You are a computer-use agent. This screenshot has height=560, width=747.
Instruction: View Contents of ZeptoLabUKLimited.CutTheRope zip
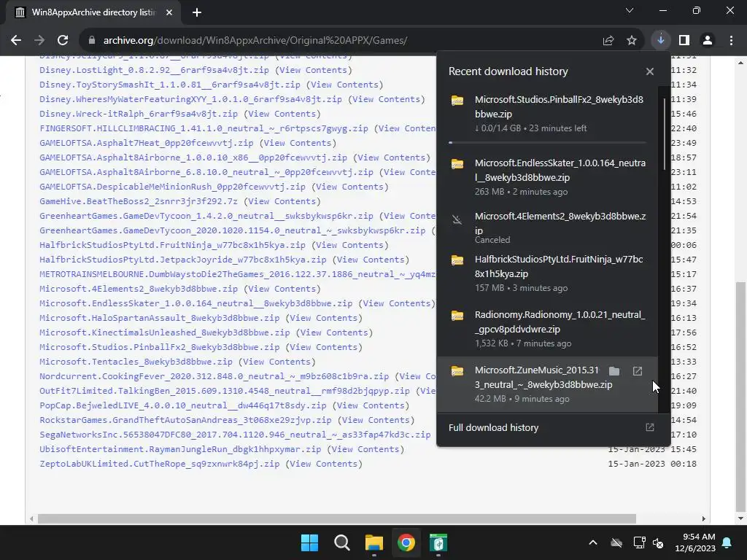pos(324,464)
